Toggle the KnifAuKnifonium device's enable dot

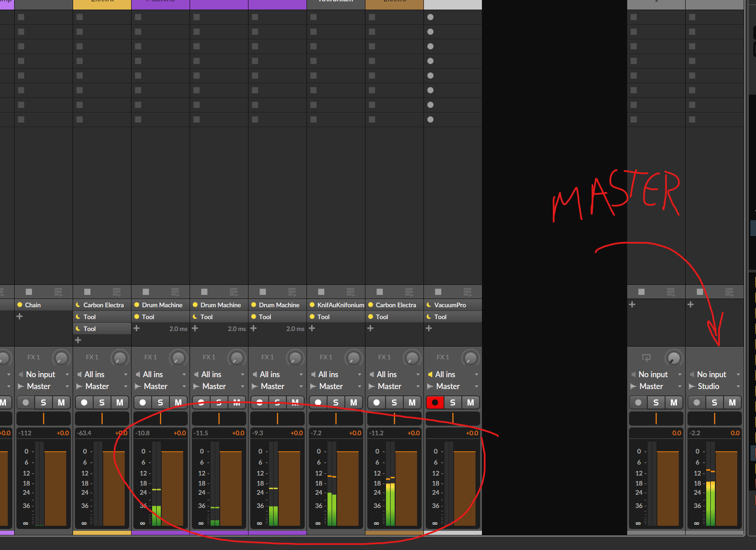312,305
